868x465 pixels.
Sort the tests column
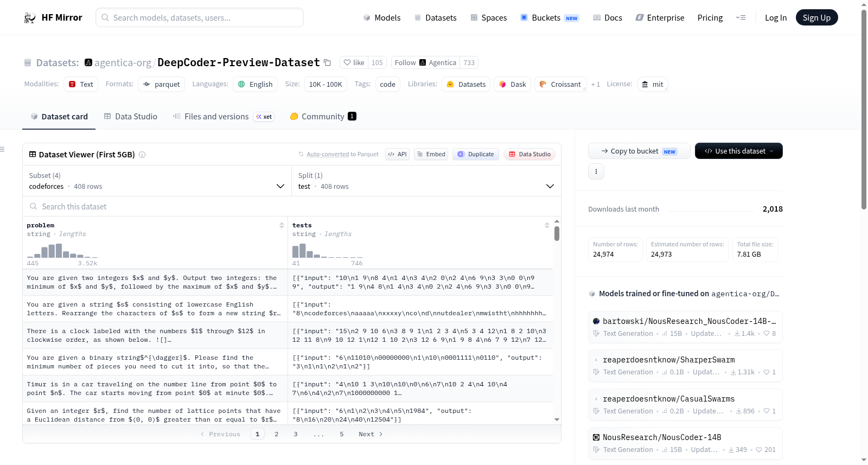(x=547, y=225)
